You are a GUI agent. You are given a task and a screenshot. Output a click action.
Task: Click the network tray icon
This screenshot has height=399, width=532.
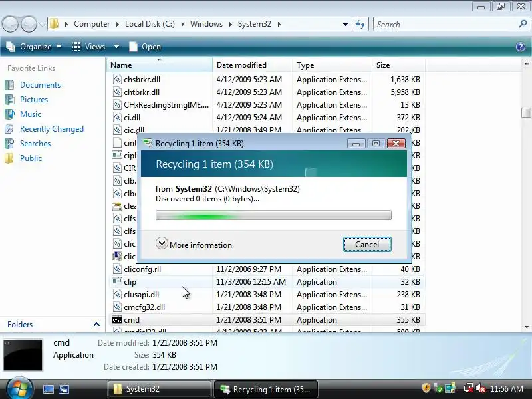click(x=469, y=388)
